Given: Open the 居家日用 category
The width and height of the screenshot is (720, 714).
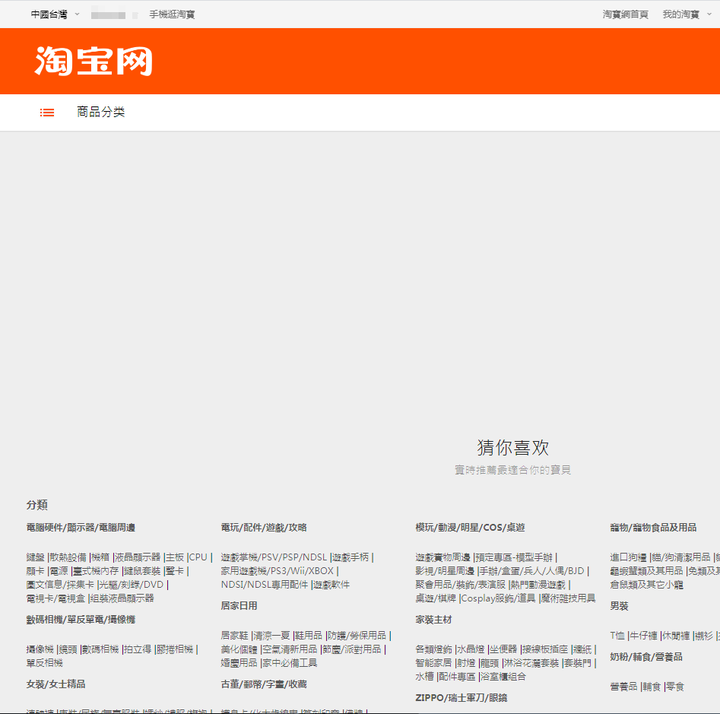Looking at the screenshot, I should [239, 606].
